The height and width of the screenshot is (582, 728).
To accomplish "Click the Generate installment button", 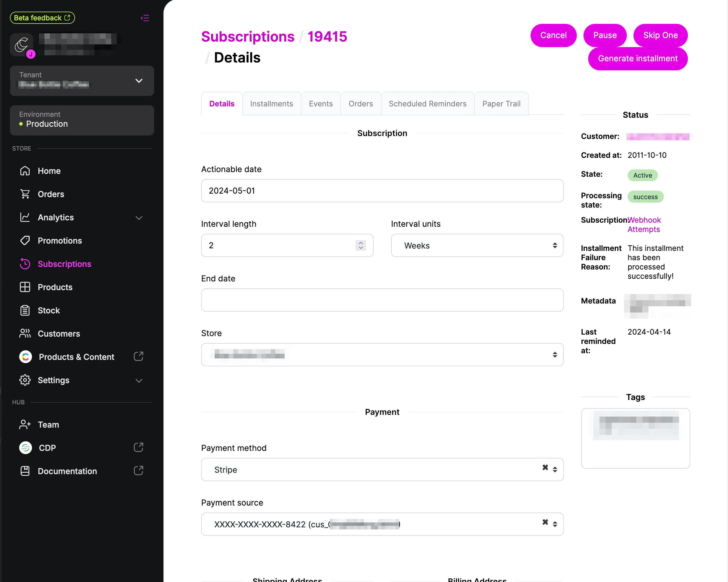I will coord(638,59).
